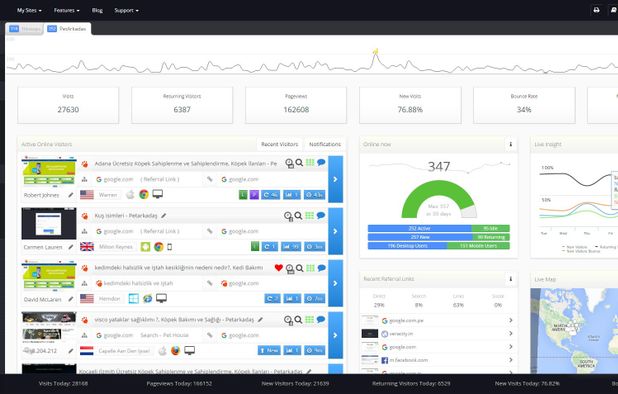This screenshot has width=618, height=394.
Task: Open the Blog link in navigation
Action: [97, 10]
